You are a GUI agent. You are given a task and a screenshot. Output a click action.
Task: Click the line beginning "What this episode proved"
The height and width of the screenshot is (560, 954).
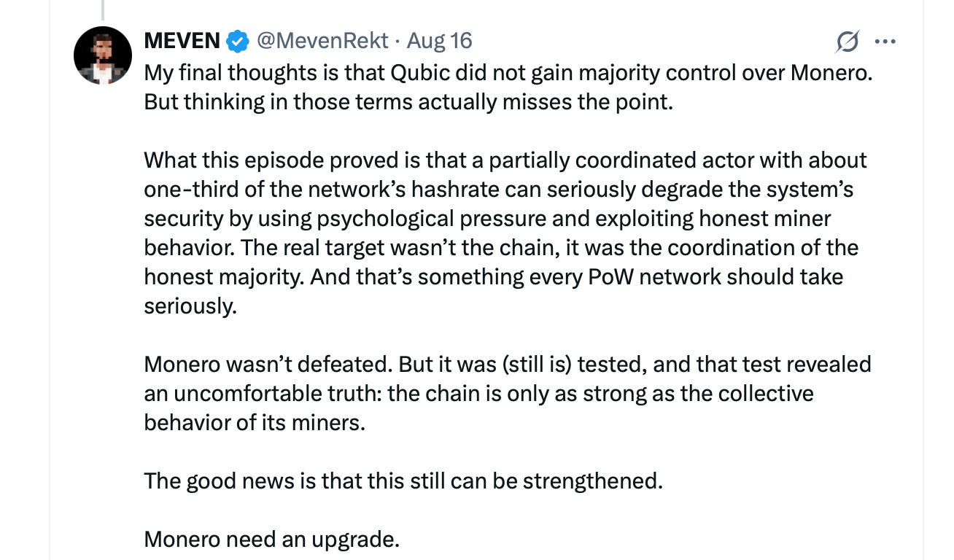click(505, 160)
